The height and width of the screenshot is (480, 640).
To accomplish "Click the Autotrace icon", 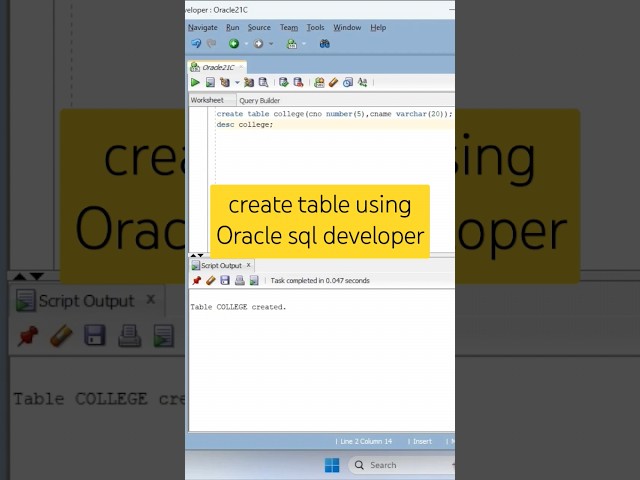I will coord(249,82).
